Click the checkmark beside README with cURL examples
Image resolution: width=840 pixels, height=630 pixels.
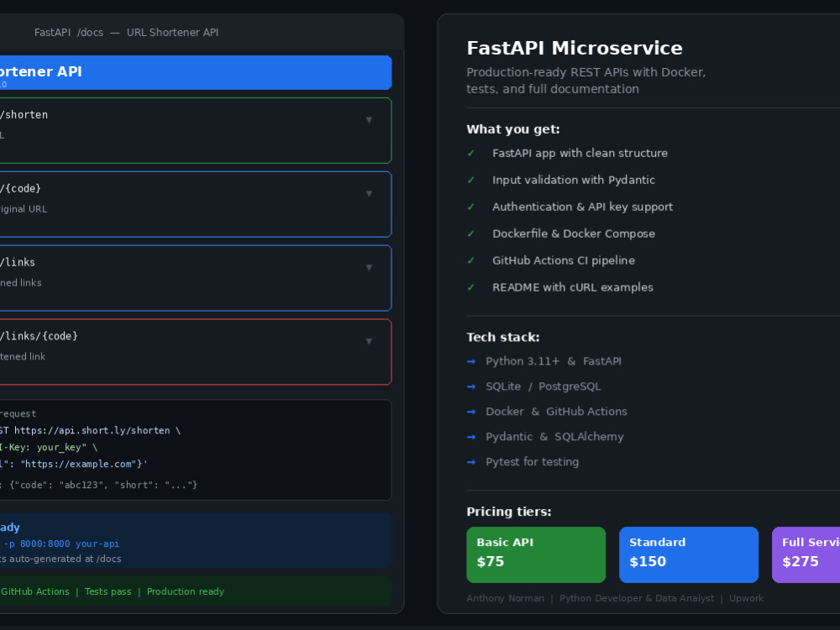471,287
